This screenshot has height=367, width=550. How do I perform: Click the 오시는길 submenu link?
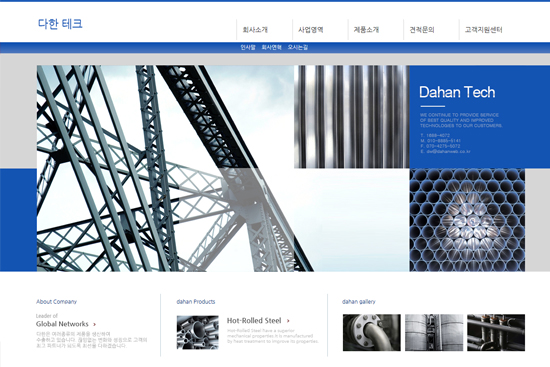297,47
